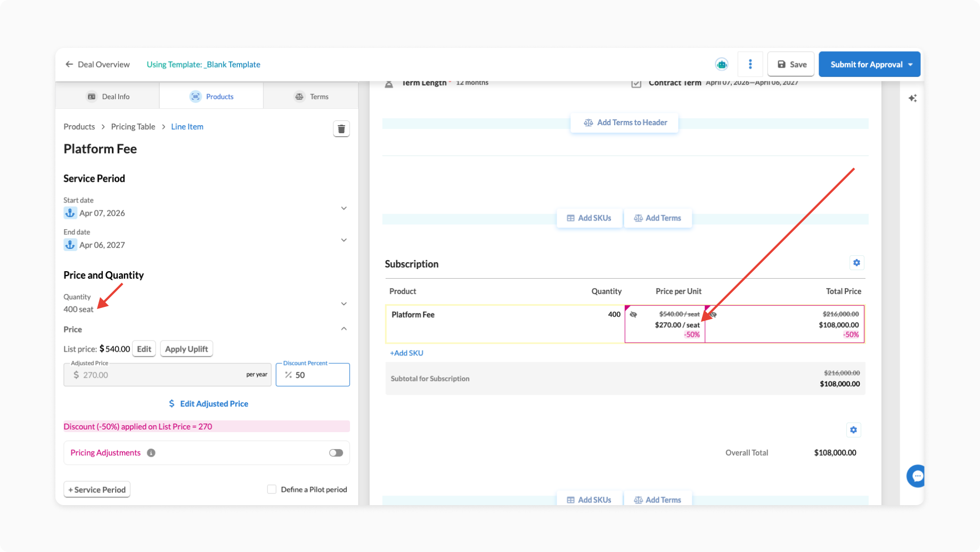This screenshot has width=980, height=552.
Task: Click the Apply Uplift button
Action: tap(186, 349)
